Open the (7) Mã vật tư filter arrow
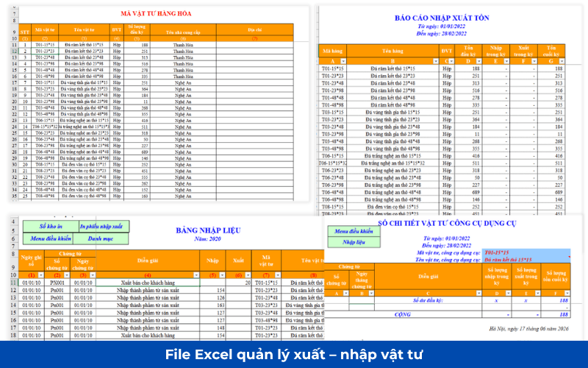Image resolution: width=588 pixels, height=368 pixels. 278,275
